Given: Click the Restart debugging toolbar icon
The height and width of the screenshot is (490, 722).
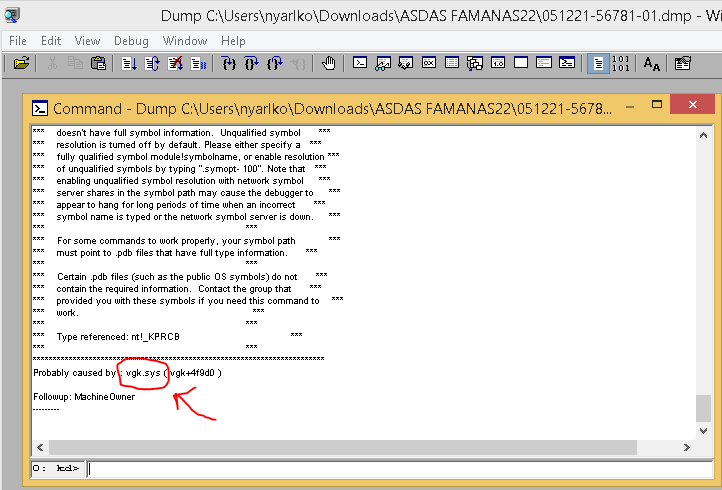Looking at the screenshot, I should [x=152, y=63].
